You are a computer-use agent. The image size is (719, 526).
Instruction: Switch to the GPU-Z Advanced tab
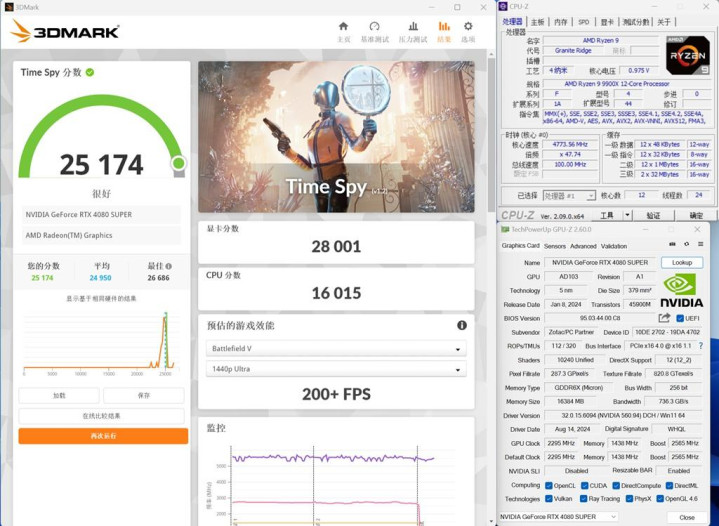[583, 246]
